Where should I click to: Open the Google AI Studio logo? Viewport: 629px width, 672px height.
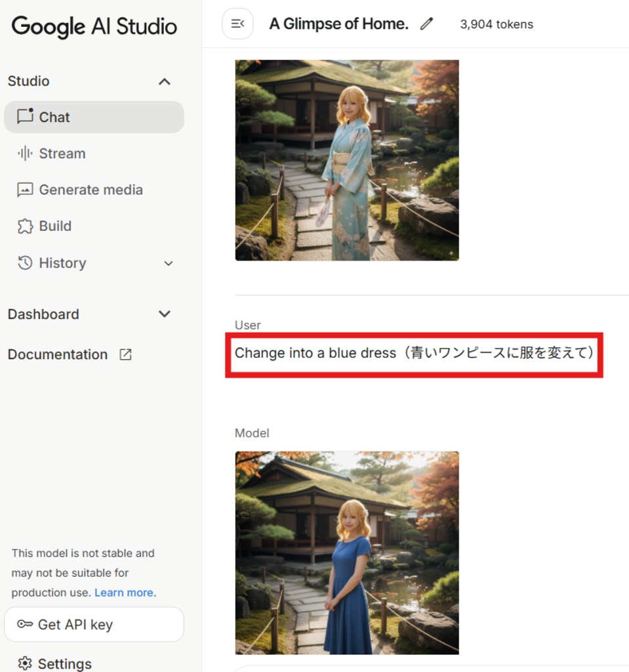coord(94,26)
